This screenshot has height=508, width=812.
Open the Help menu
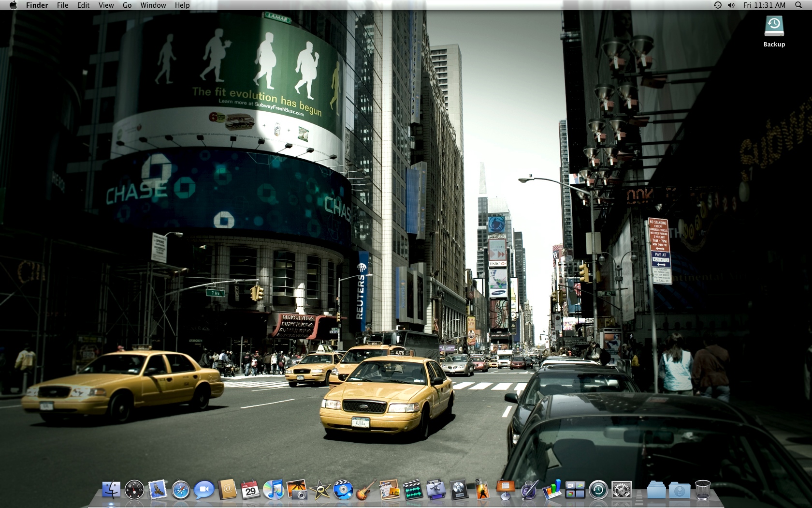point(182,5)
